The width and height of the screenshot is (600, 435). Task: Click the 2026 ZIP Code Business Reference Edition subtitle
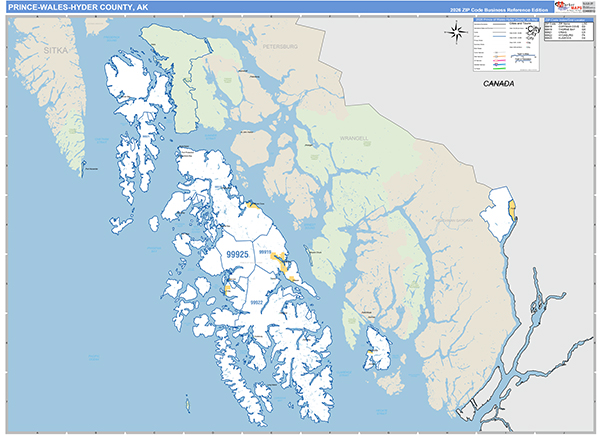tap(499, 10)
